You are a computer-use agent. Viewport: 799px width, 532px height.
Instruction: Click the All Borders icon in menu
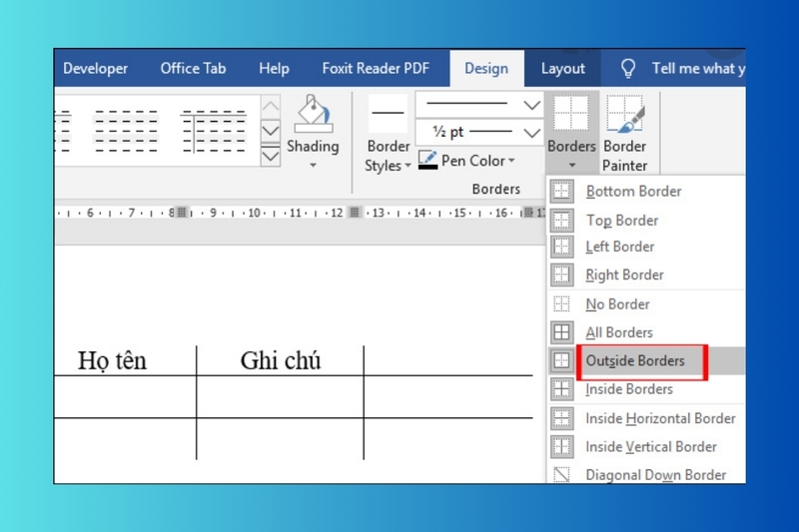tap(561, 332)
